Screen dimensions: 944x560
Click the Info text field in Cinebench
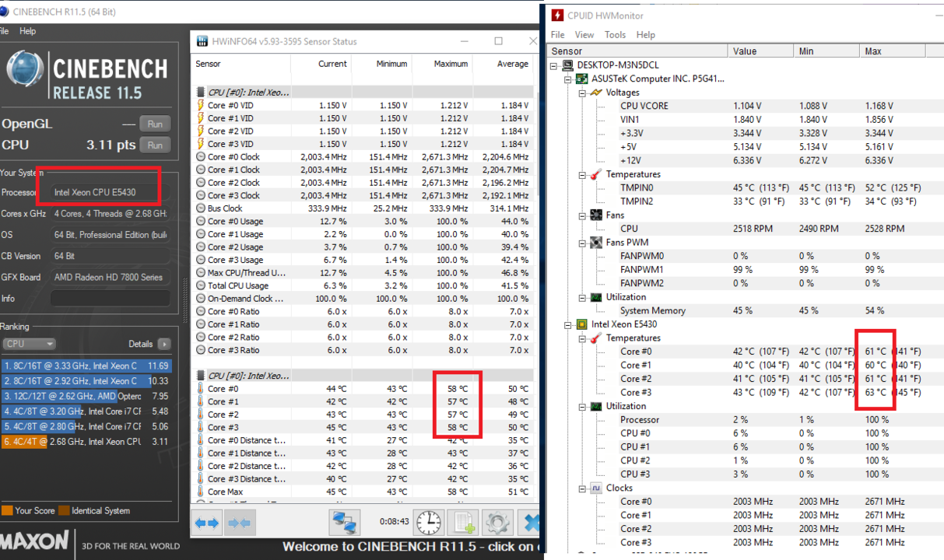coord(110,299)
